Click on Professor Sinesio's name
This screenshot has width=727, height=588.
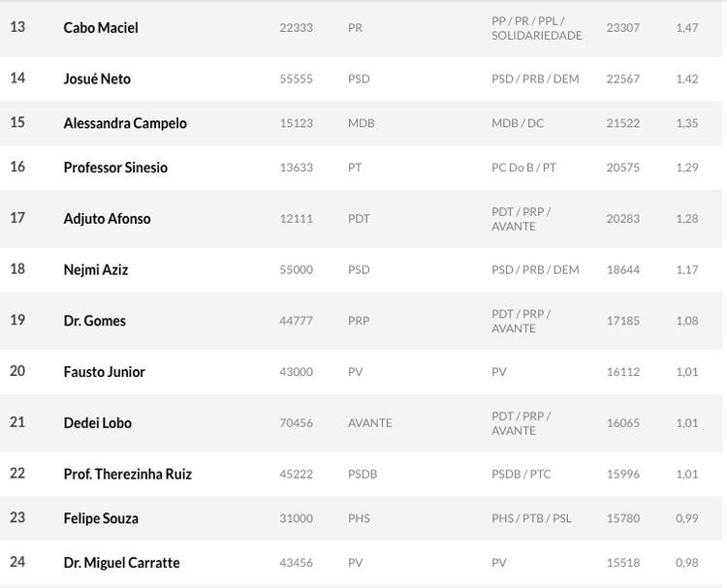pos(115,168)
